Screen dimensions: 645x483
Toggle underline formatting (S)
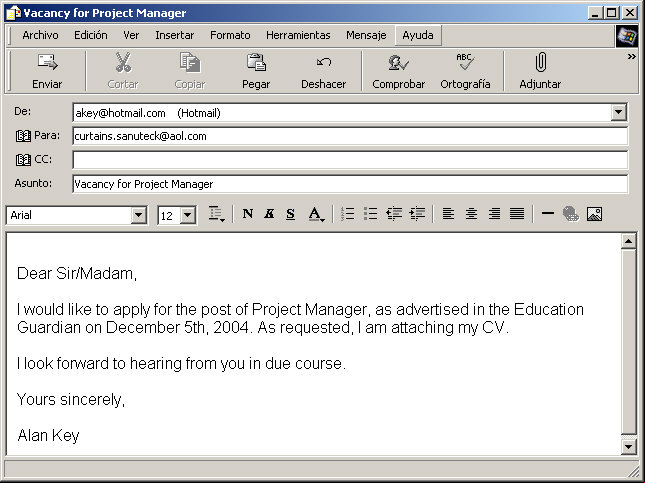(x=290, y=214)
